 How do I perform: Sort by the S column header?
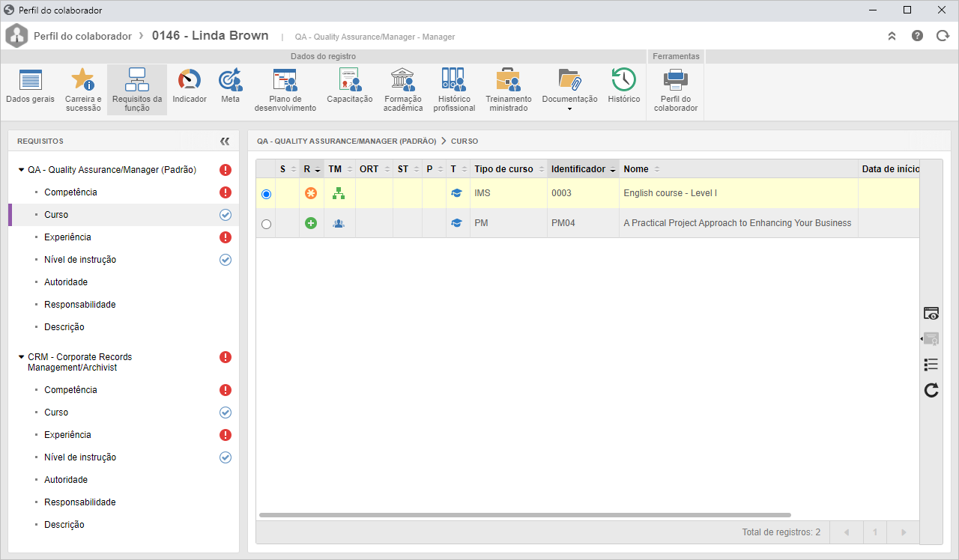click(x=288, y=169)
